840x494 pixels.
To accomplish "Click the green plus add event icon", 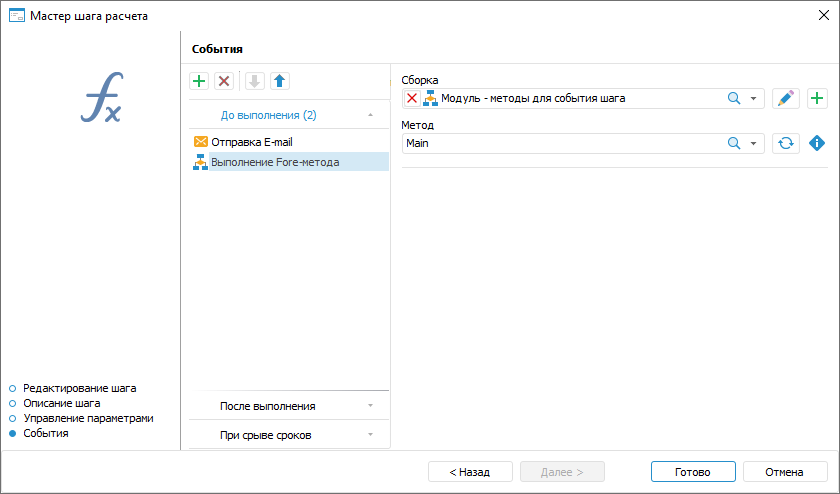I will click(199, 81).
